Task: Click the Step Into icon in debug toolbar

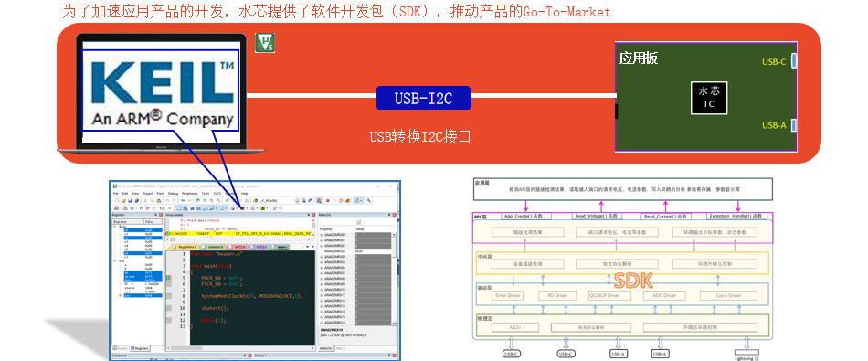Action: [142, 208]
